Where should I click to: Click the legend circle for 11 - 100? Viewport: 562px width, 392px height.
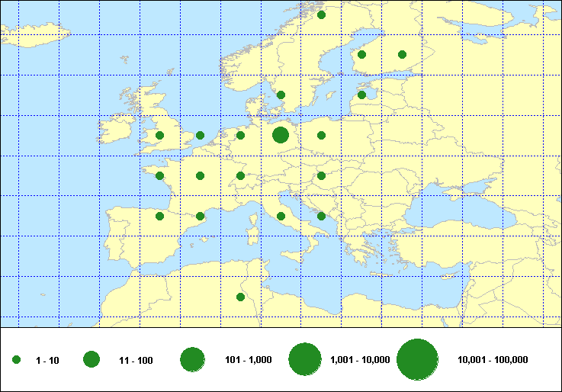92,360
